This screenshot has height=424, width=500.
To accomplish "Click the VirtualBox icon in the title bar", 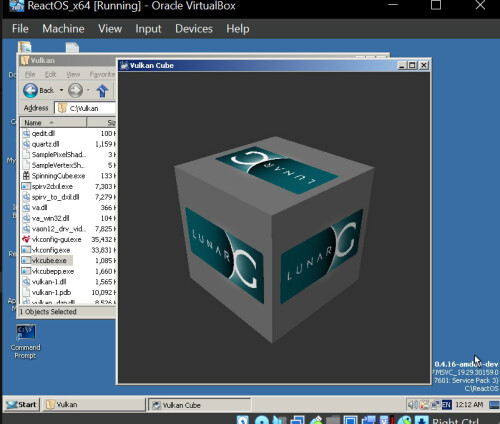I will (16, 6).
